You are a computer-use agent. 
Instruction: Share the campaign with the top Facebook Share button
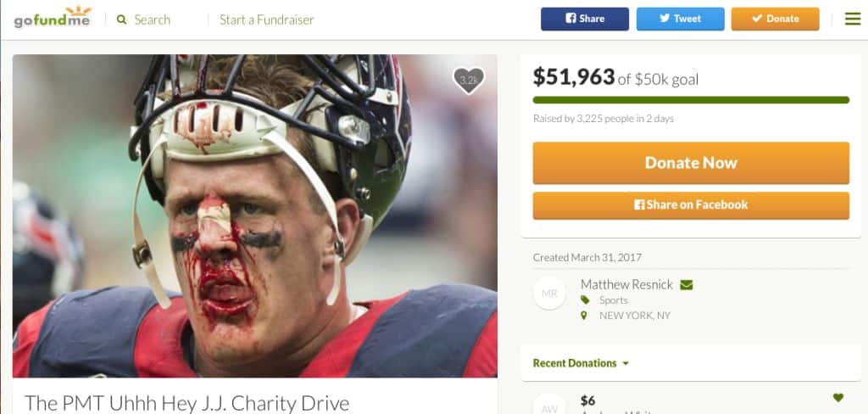point(585,19)
